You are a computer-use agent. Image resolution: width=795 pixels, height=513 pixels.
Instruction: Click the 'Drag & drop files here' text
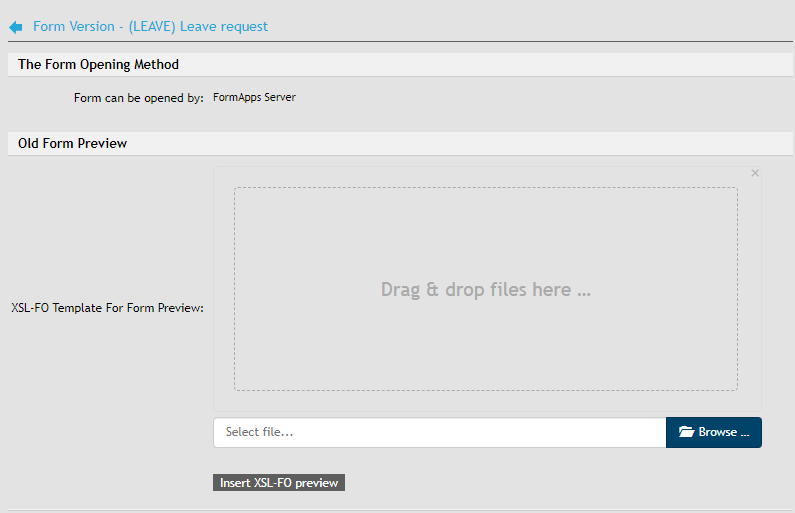click(486, 290)
